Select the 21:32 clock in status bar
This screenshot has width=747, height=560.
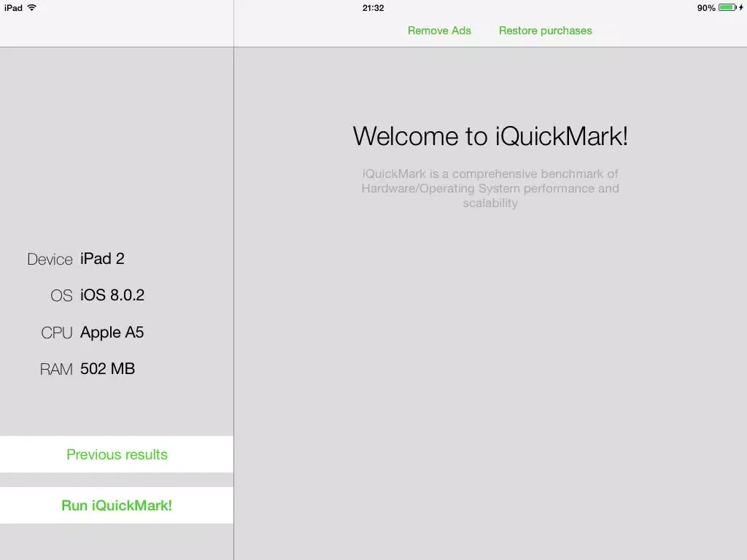tap(373, 8)
